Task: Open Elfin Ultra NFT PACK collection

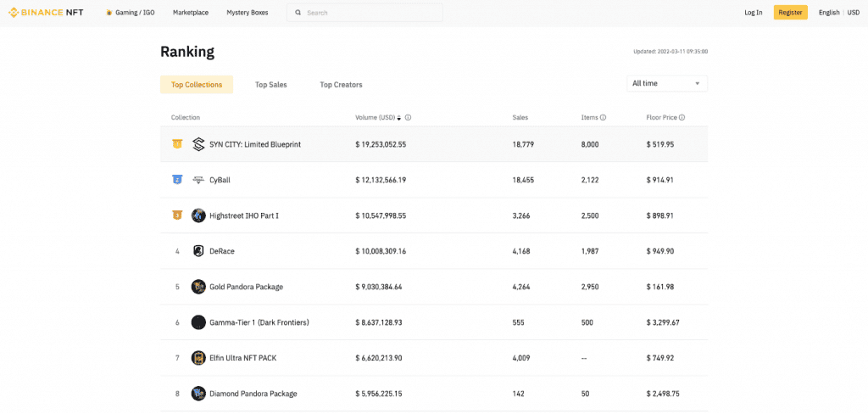Action: coord(243,357)
